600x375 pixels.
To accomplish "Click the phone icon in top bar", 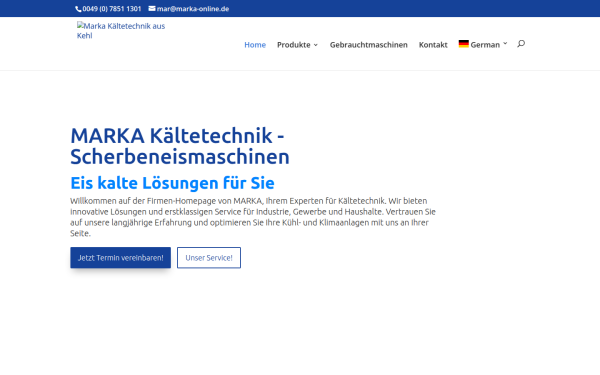I will coord(78,9).
